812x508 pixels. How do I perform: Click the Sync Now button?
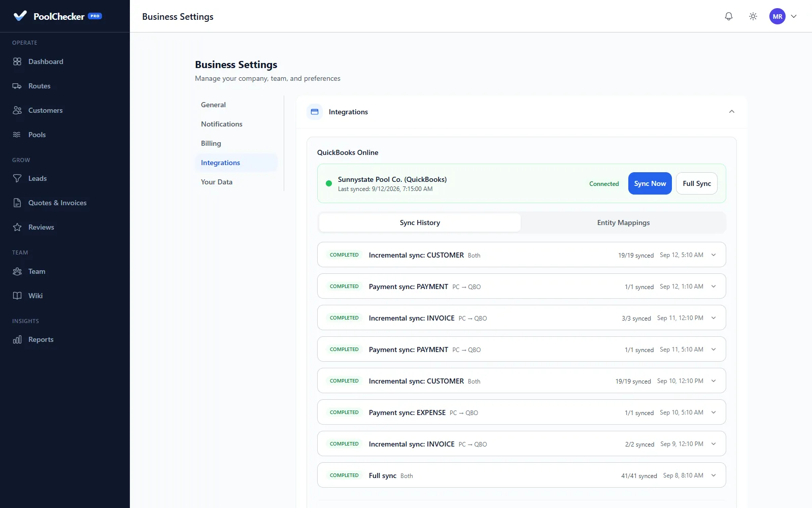(650, 183)
